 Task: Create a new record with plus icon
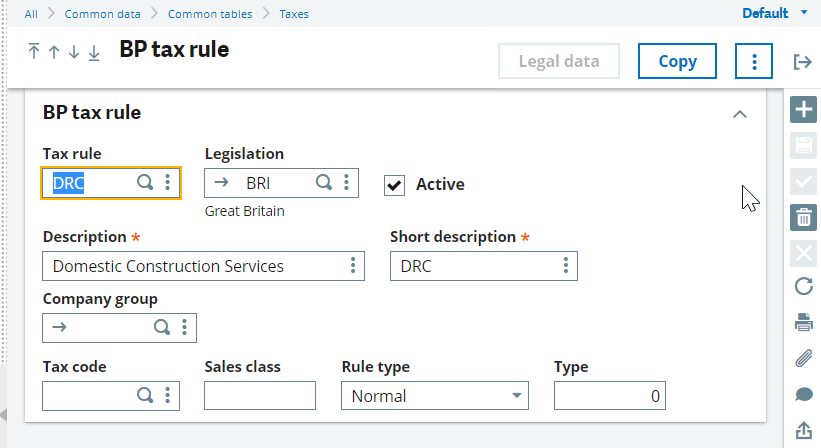pos(803,109)
